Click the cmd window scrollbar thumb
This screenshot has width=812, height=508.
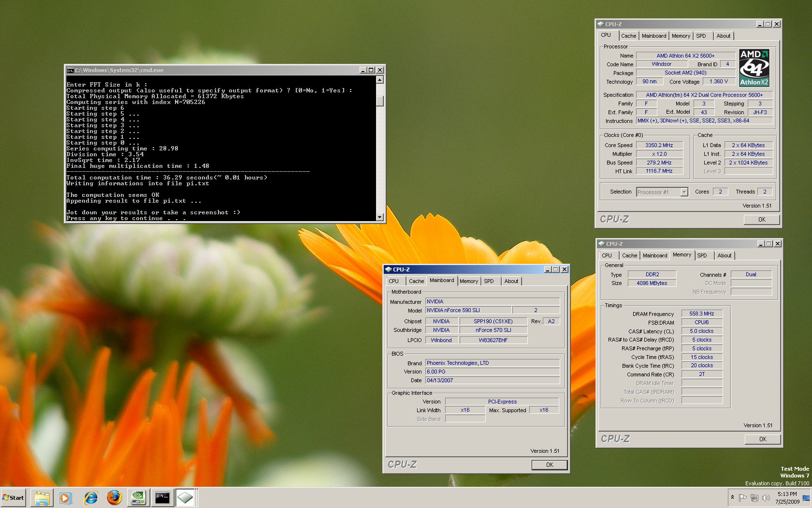(380, 101)
